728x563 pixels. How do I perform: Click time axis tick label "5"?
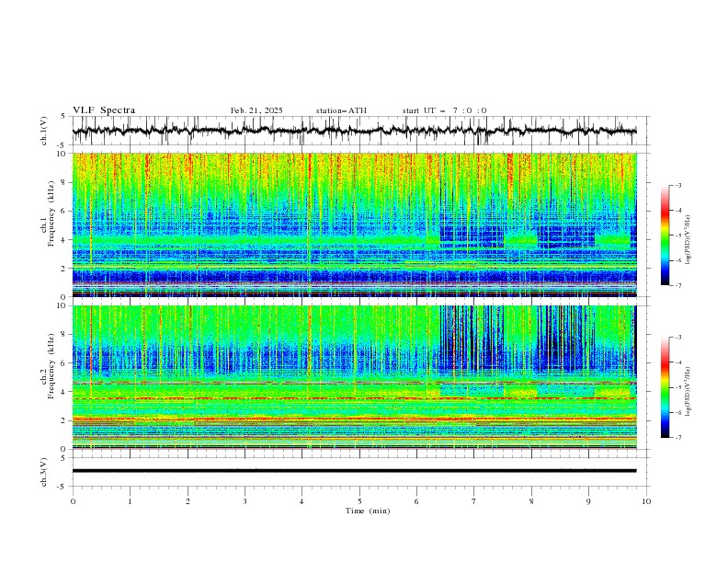click(359, 501)
